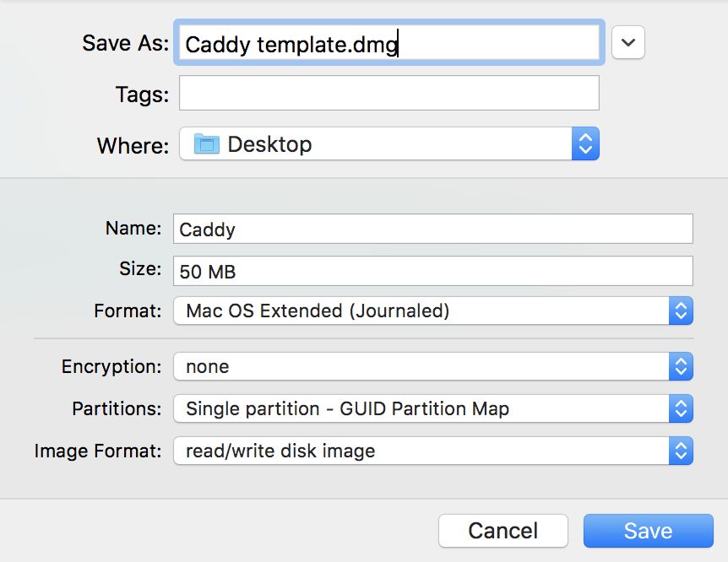Click the blue arrows on the Image Format popup
Image resolution: width=728 pixels, height=562 pixels.
(681, 451)
